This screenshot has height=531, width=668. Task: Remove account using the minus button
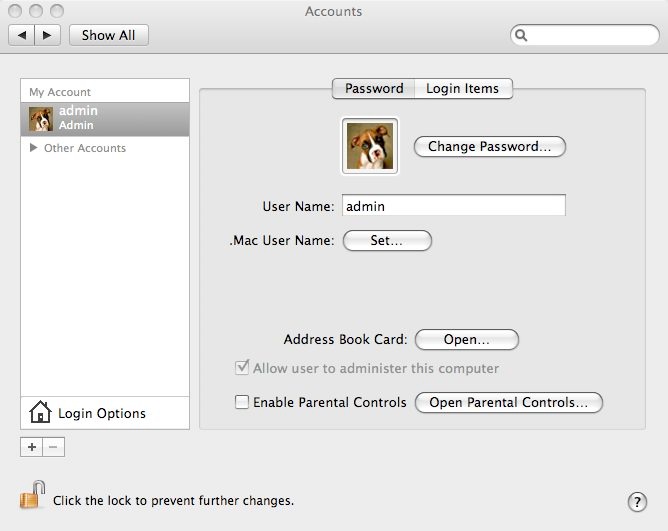(x=53, y=447)
